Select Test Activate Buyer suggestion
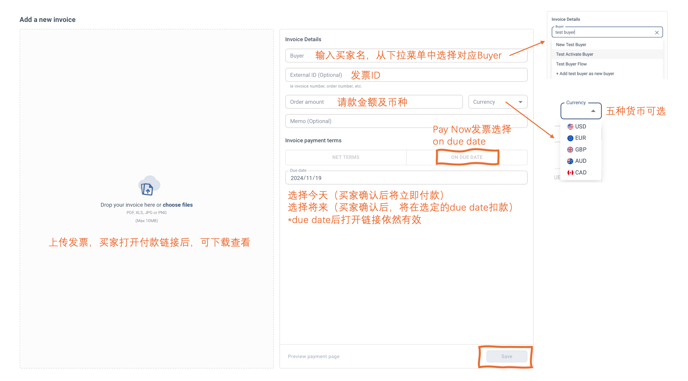 607,54
